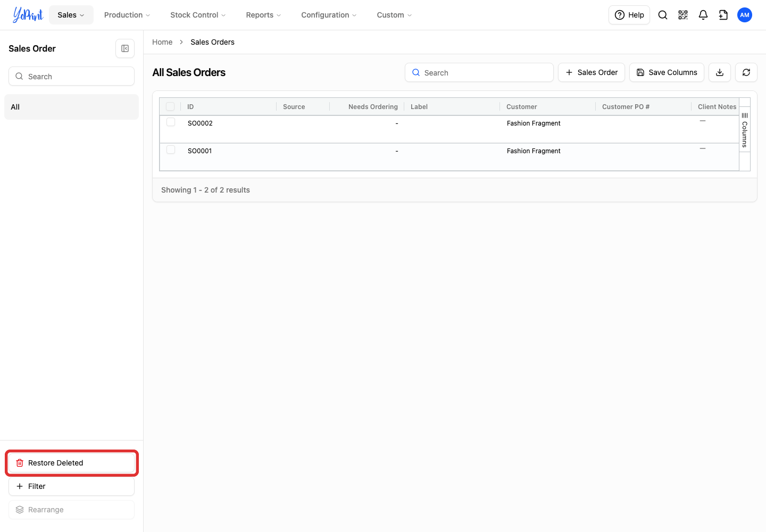Viewport: 766px width, 532px height.
Task: Refresh the sales orders list
Action: point(746,72)
